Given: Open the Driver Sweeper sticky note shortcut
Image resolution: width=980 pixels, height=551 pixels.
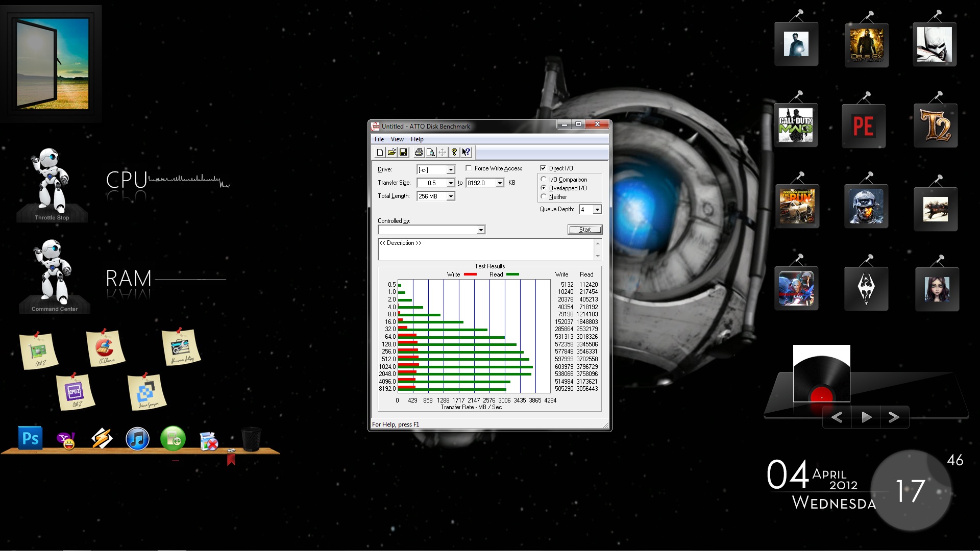Looking at the screenshot, I should (147, 392).
